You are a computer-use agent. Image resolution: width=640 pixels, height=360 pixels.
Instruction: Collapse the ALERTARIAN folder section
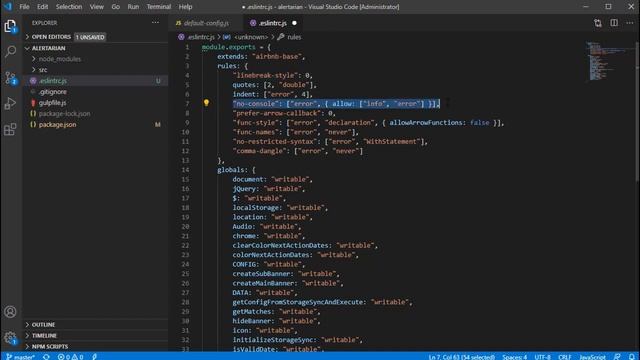click(48, 48)
